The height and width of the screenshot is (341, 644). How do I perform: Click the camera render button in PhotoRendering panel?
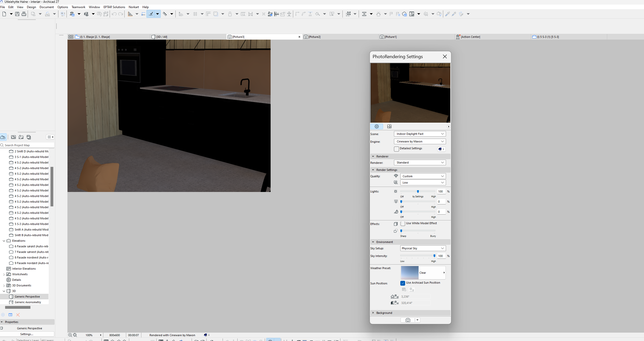click(x=408, y=320)
